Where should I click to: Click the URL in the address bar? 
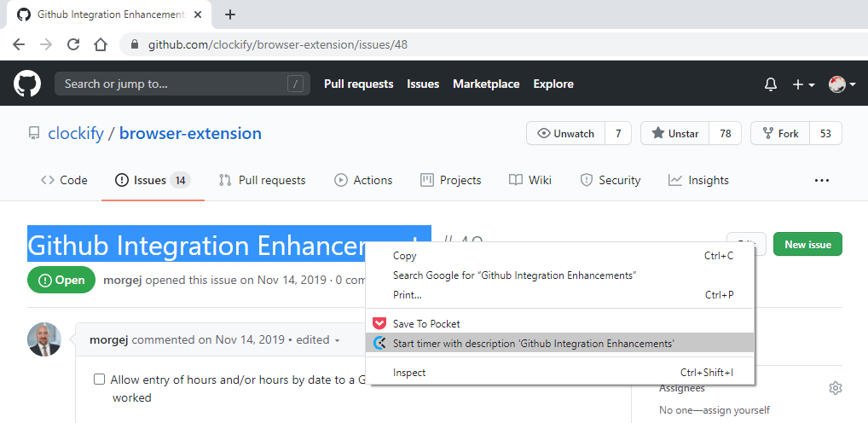278,45
